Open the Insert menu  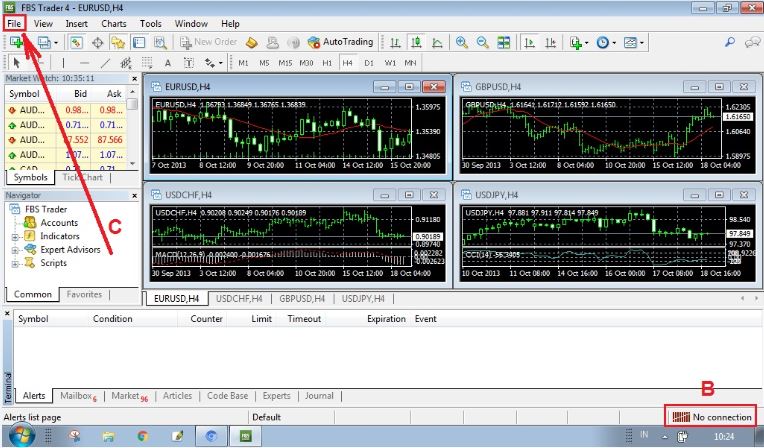76,23
